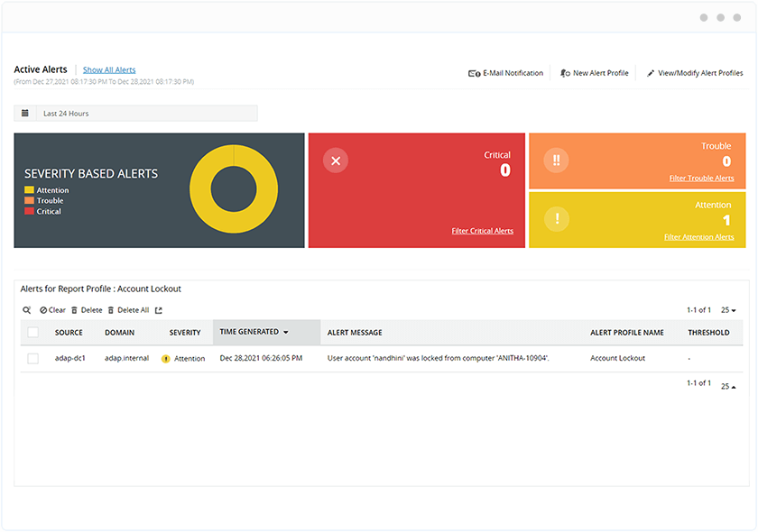The image size is (758, 532).
Task: Click the adap.internal domain cell
Action: (126, 358)
